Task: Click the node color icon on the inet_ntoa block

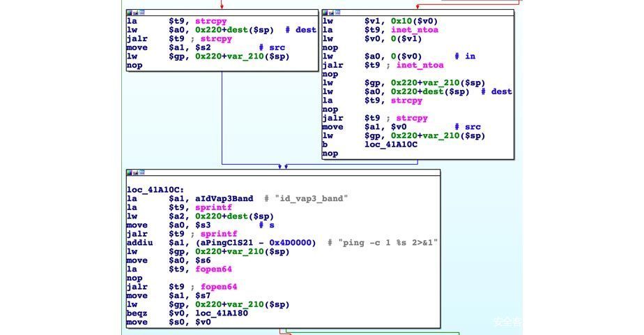Action: pos(325,13)
